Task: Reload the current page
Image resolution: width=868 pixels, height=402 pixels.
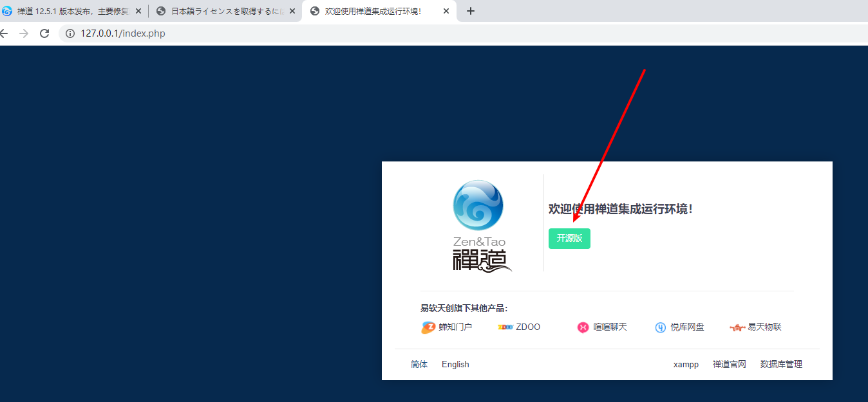Action: (44, 33)
